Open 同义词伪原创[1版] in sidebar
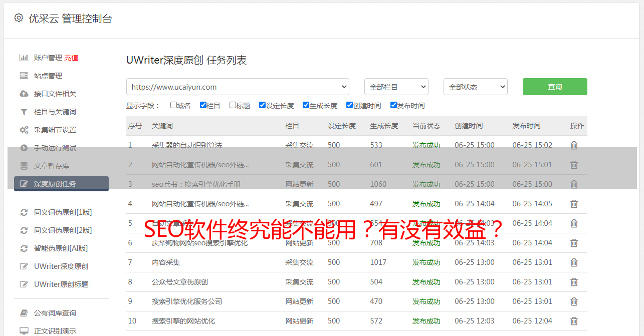 tap(63, 212)
